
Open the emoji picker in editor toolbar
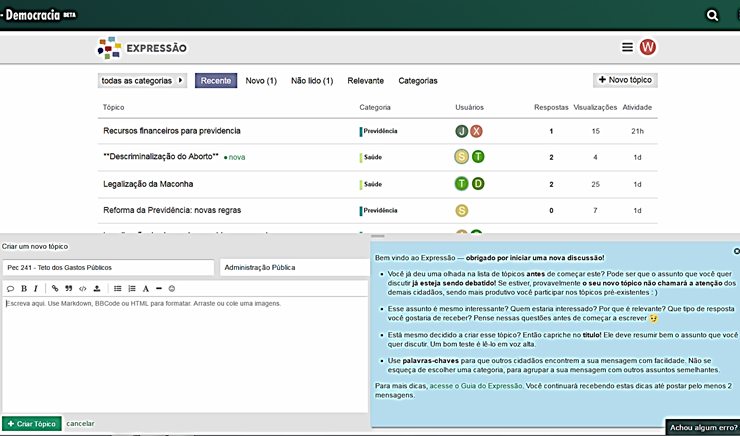(172, 288)
